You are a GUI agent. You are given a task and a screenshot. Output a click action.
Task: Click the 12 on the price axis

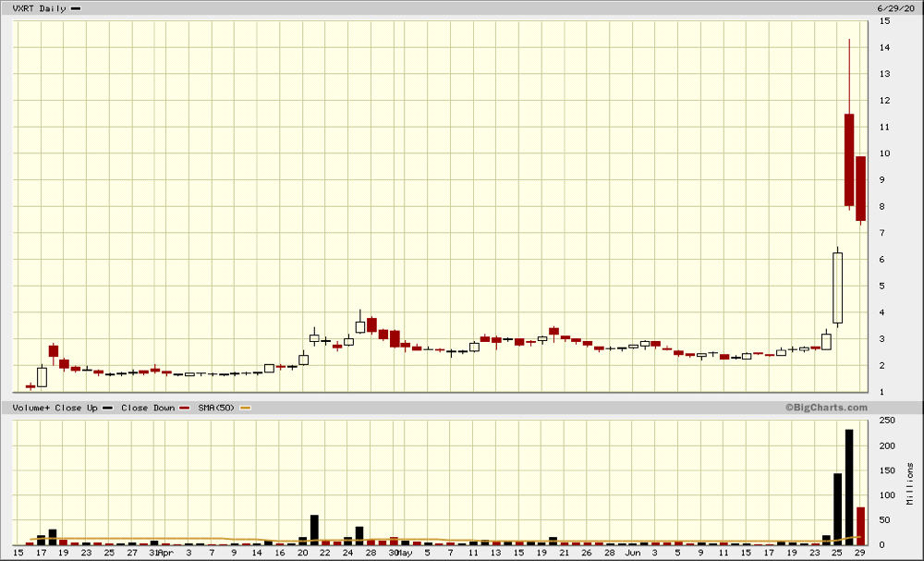(884, 100)
